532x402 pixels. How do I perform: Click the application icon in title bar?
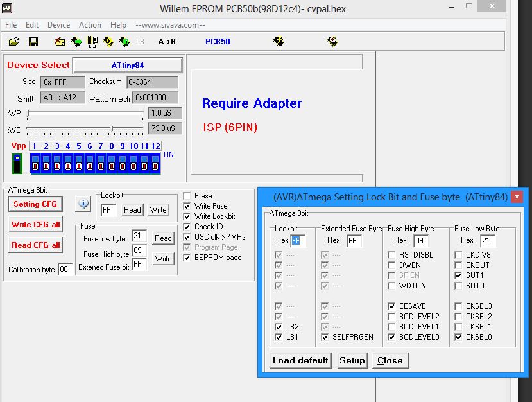(7, 8)
